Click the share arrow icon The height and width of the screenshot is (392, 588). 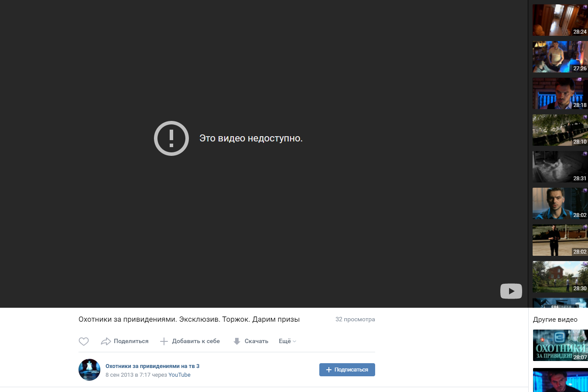pyautogui.click(x=106, y=341)
